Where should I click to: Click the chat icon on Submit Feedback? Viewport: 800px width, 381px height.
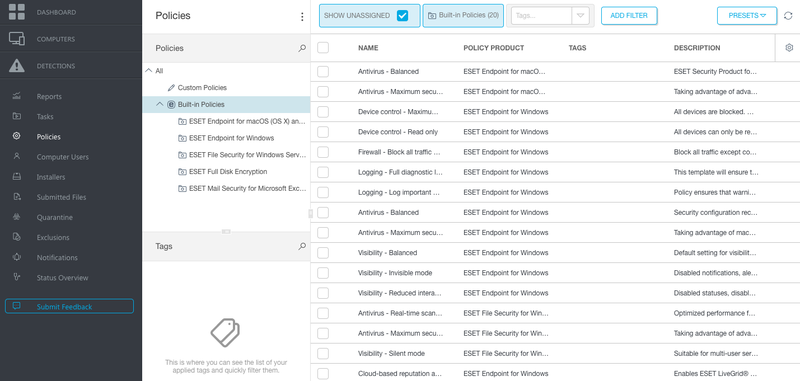point(17,306)
